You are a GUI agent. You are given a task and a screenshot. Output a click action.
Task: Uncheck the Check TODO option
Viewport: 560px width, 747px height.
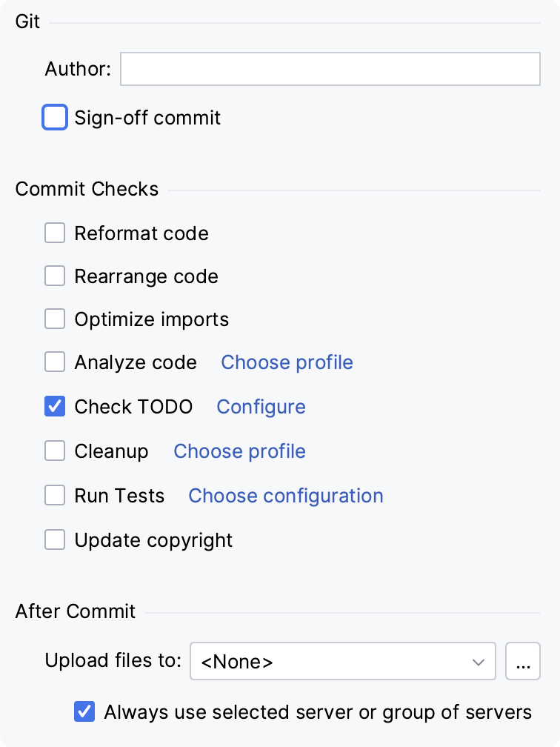(55, 406)
